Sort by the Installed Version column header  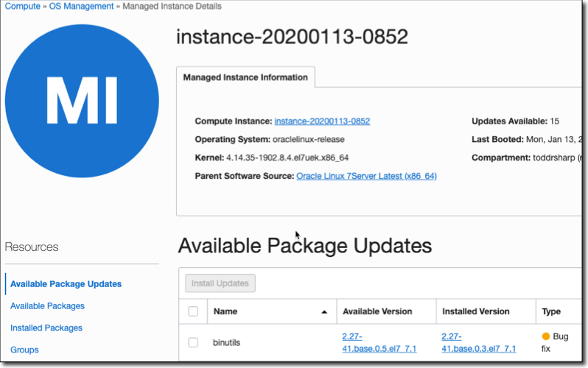[x=475, y=312]
